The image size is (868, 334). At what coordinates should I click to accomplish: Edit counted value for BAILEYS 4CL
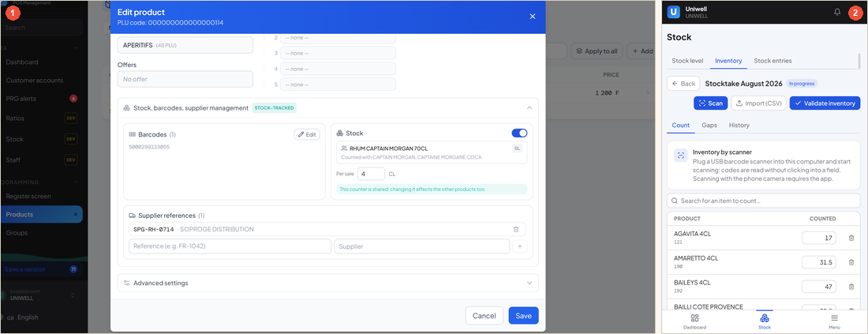click(819, 287)
